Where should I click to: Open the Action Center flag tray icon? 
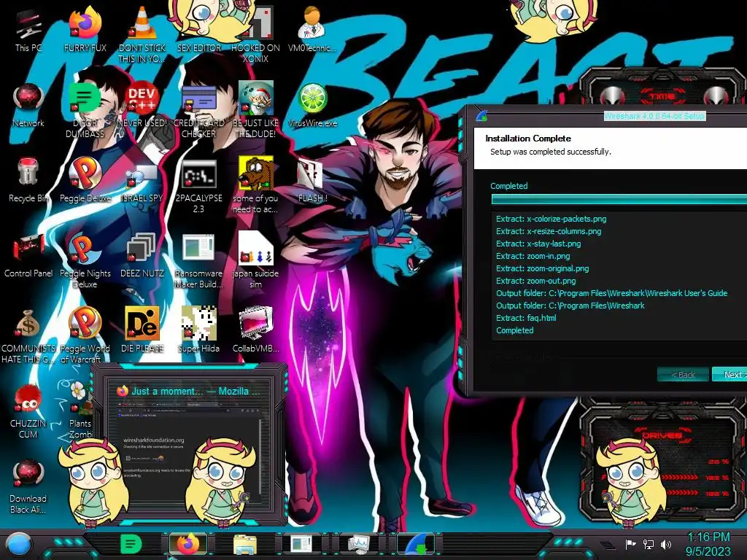(630, 544)
